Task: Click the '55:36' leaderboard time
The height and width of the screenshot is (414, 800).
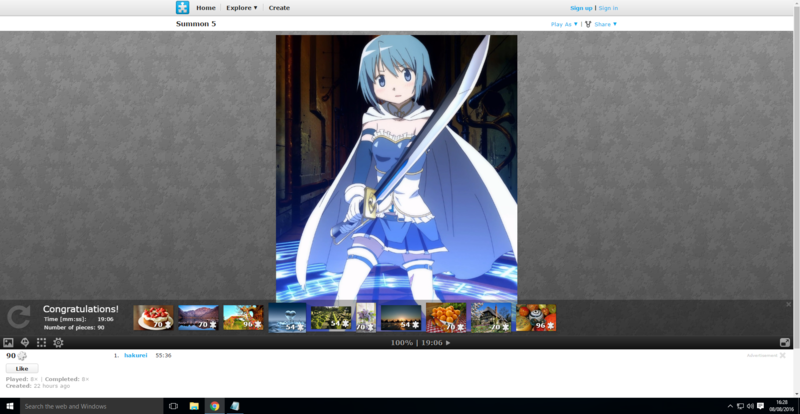Action: pos(163,355)
